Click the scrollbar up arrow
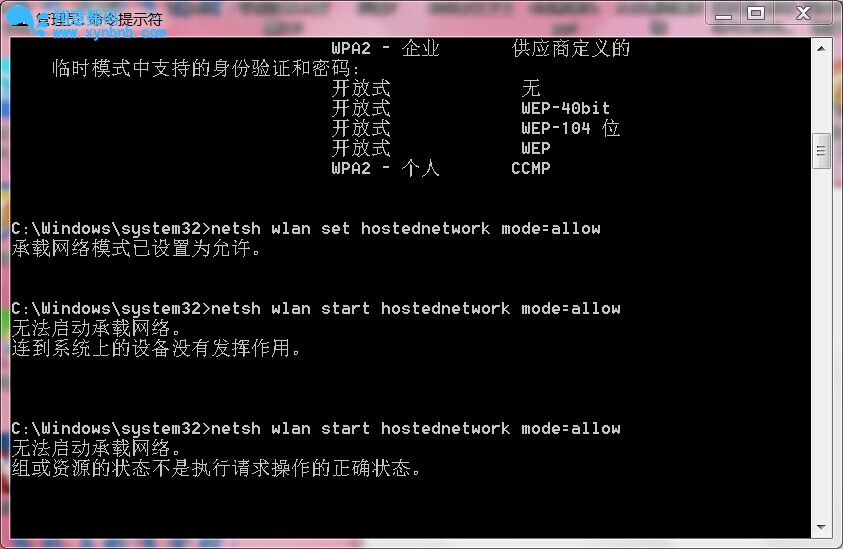This screenshot has height=549, width=843. (821, 48)
